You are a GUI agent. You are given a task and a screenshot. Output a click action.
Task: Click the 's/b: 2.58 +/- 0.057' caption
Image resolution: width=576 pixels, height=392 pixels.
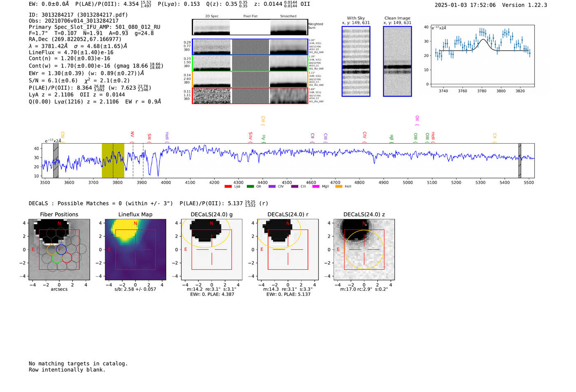(x=135, y=289)
